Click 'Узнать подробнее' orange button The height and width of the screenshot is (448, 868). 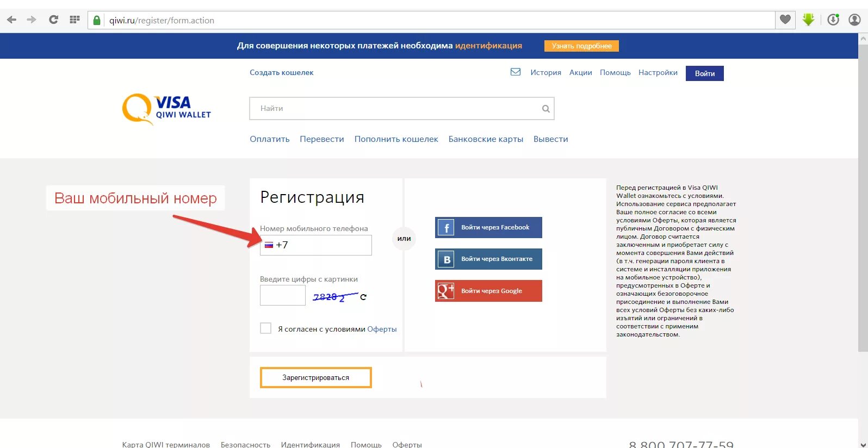point(581,46)
